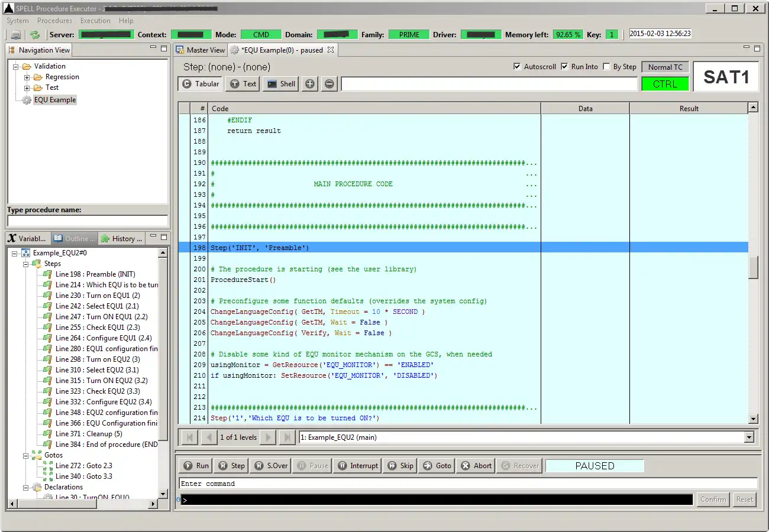Close the EQU Example(0) tab via its X icon
Viewport: 769px width, 532px height.
(331, 50)
